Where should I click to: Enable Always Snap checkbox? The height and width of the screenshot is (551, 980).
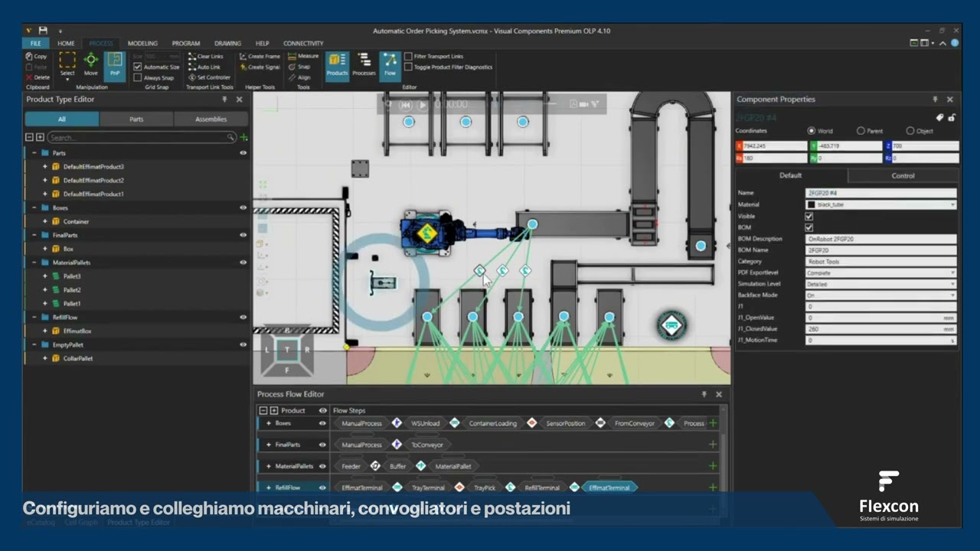138,77
